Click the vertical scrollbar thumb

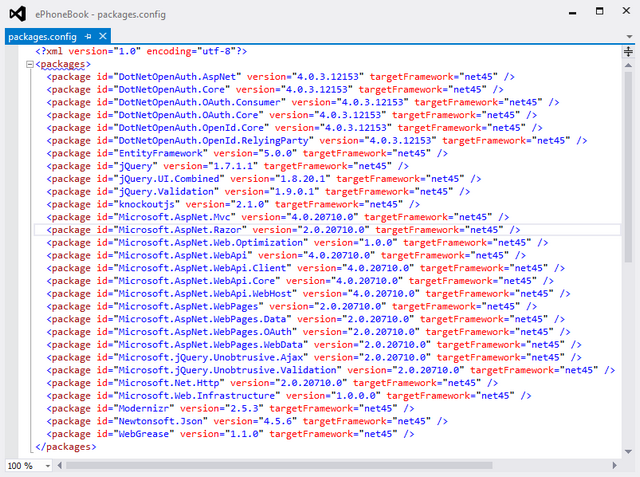pyautogui.click(x=628, y=167)
